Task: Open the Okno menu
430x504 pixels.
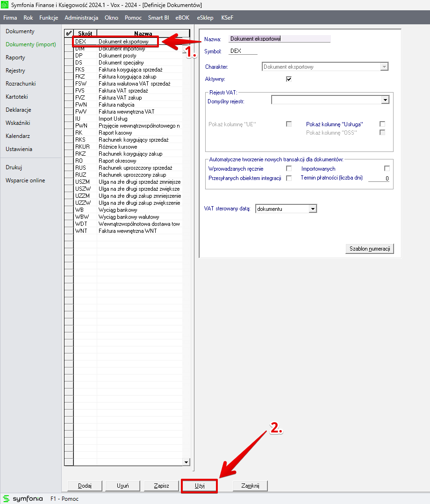Action: click(x=111, y=18)
